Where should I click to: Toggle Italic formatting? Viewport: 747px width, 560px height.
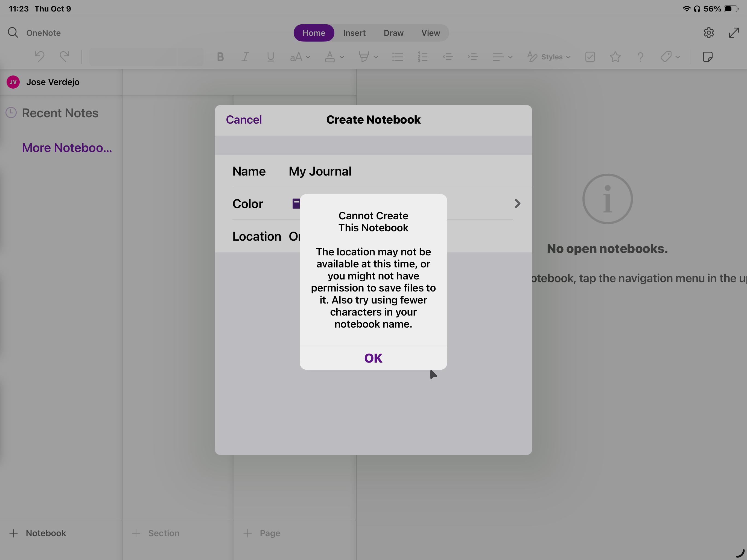point(245,57)
